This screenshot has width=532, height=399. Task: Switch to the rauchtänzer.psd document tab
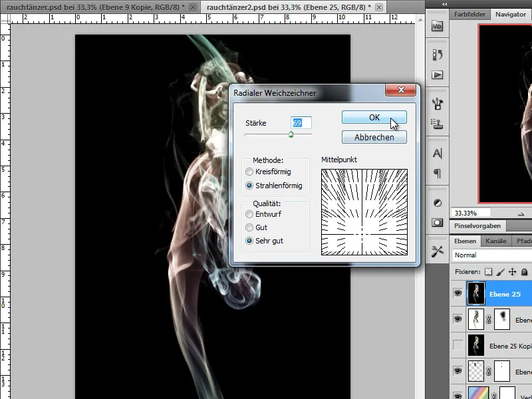[x=96, y=7]
